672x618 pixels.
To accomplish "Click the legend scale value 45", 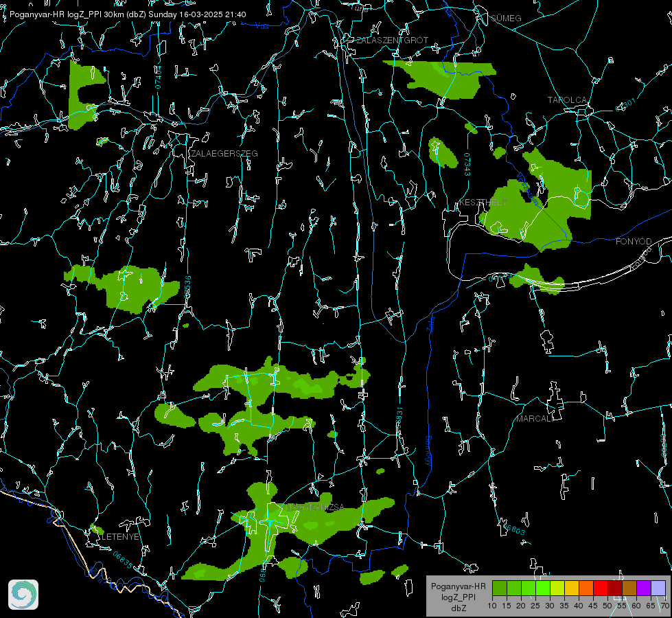I will (x=592, y=606).
